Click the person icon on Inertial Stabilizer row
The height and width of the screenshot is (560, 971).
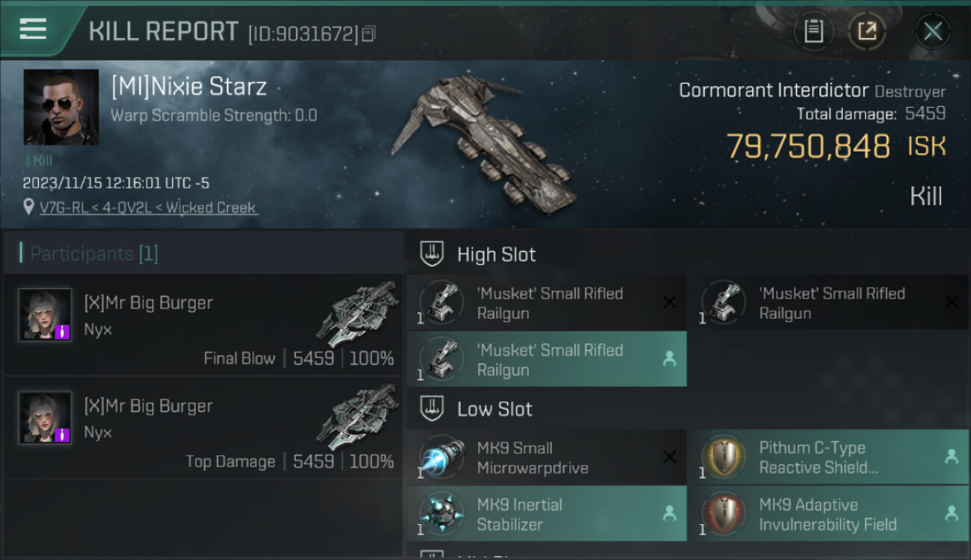coord(669,514)
